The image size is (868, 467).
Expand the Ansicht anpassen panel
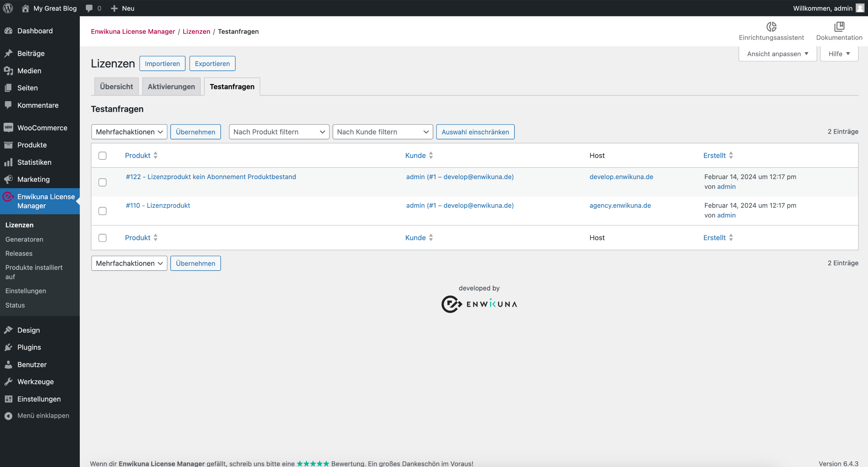click(x=778, y=53)
